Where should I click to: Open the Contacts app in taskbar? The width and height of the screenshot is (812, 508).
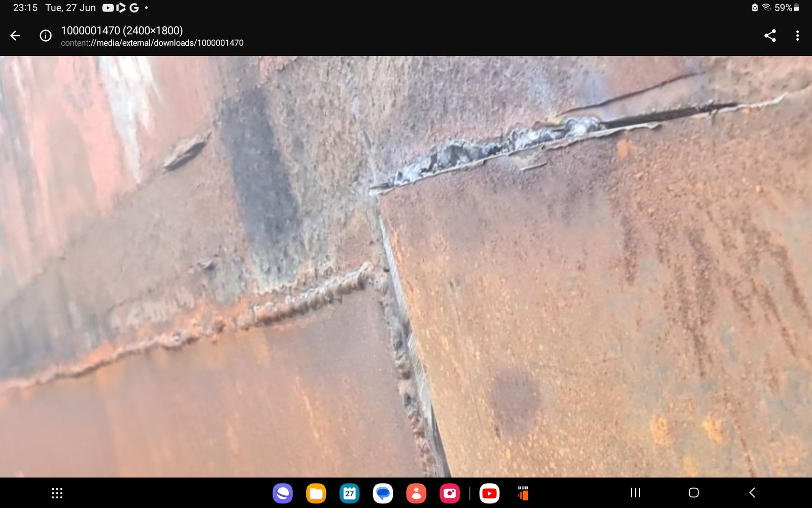416,493
